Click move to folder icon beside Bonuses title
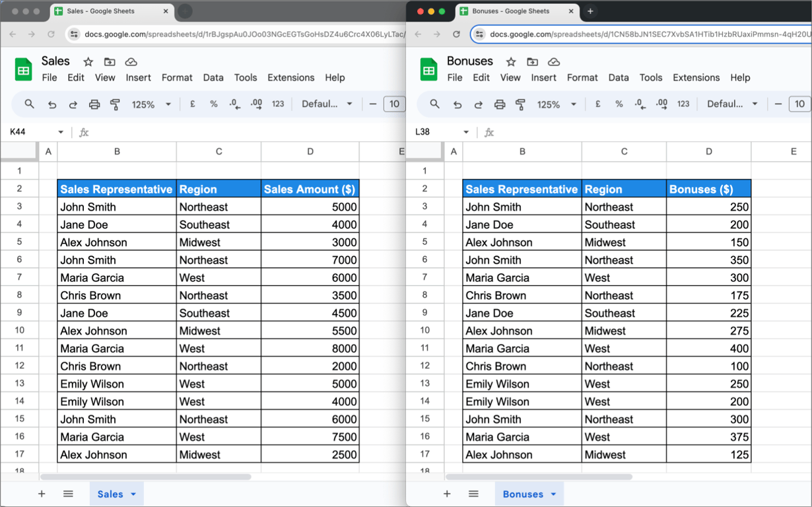812x507 pixels. pos(532,62)
